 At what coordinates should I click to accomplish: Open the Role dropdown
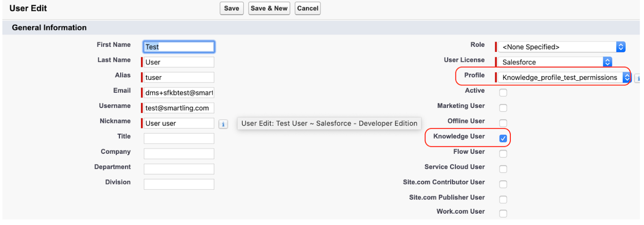[561, 47]
